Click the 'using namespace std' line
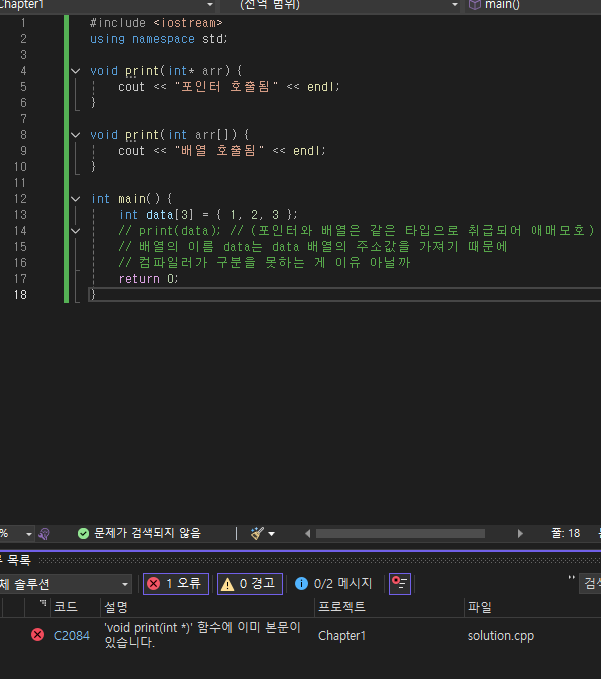Screen dimensions: 601x679 (158, 39)
